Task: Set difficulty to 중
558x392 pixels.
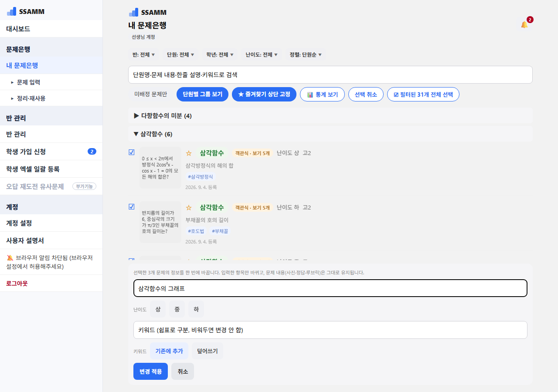Action: (177, 309)
